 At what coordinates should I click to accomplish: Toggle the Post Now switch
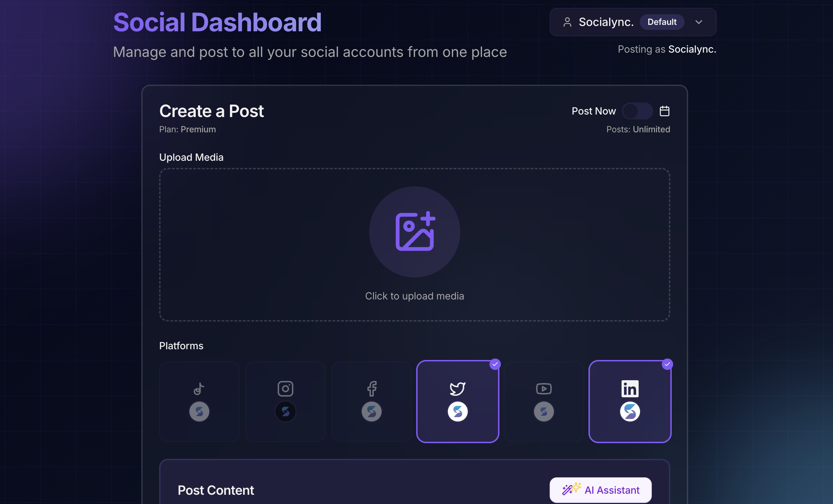coord(637,111)
